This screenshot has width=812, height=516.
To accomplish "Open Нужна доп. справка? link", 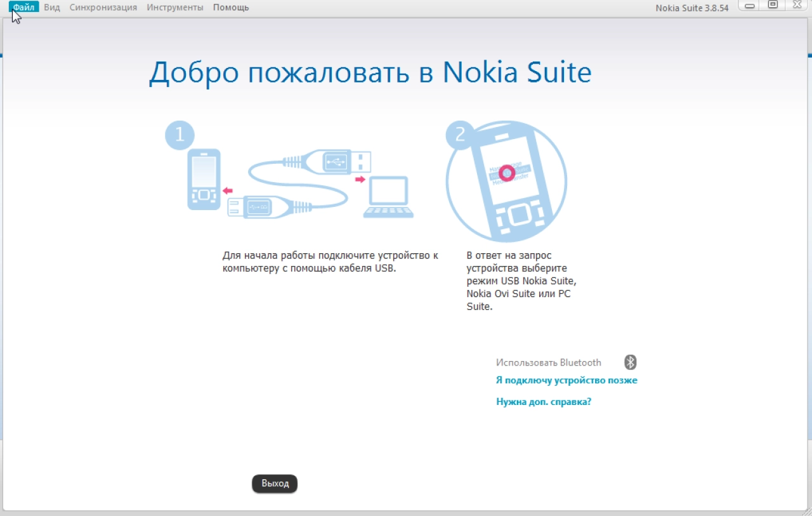I will click(x=544, y=402).
